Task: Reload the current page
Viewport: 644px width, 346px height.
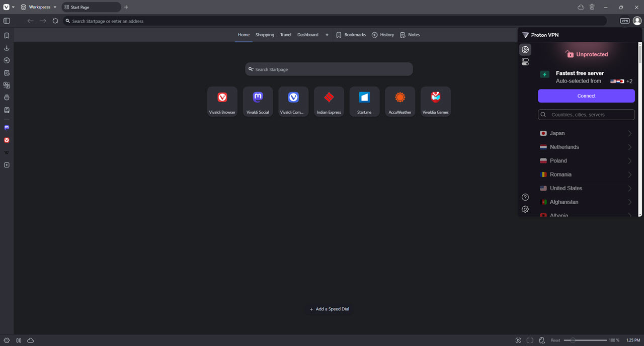Action: [55, 21]
